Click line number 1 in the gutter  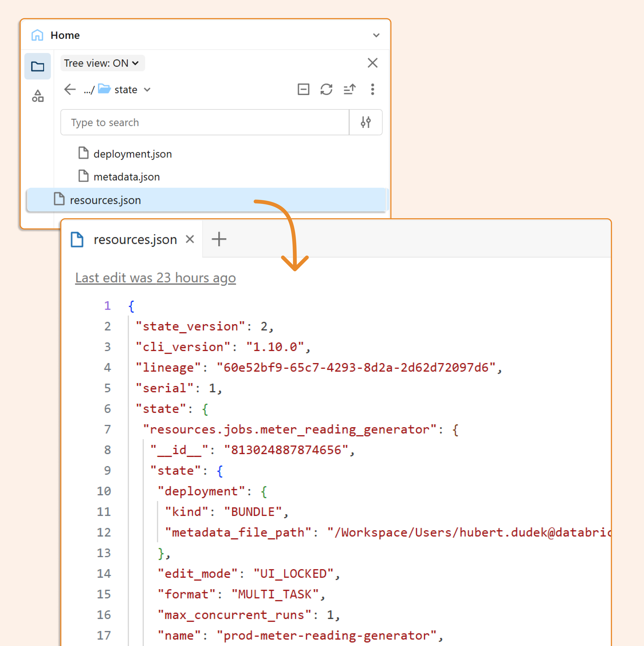(x=107, y=306)
